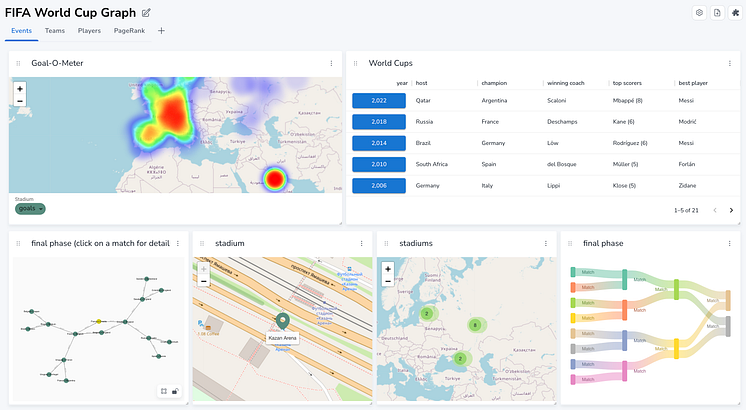The image size is (746, 410).
Task: Click the save dashboard file icon
Action: point(717,13)
